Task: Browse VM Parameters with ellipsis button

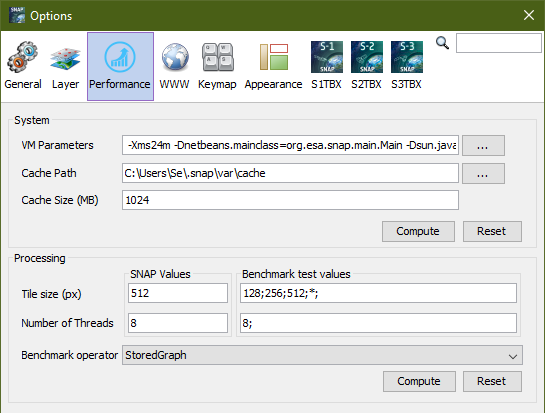Action: pyautogui.click(x=483, y=145)
